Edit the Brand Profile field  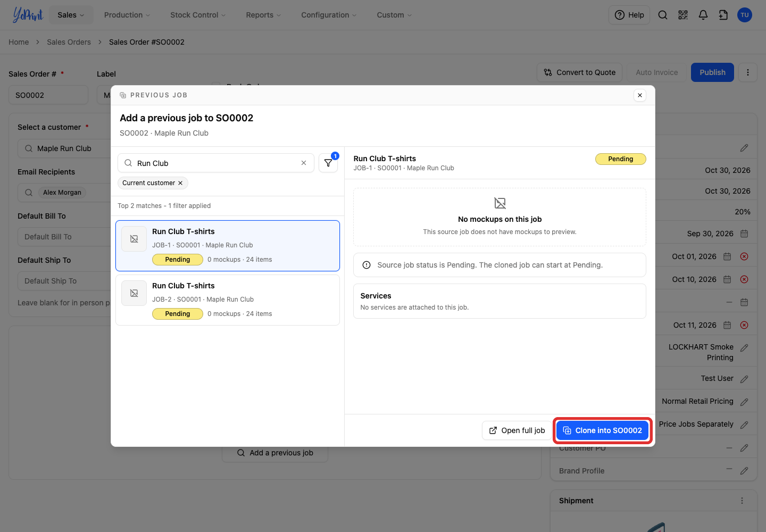(x=744, y=471)
